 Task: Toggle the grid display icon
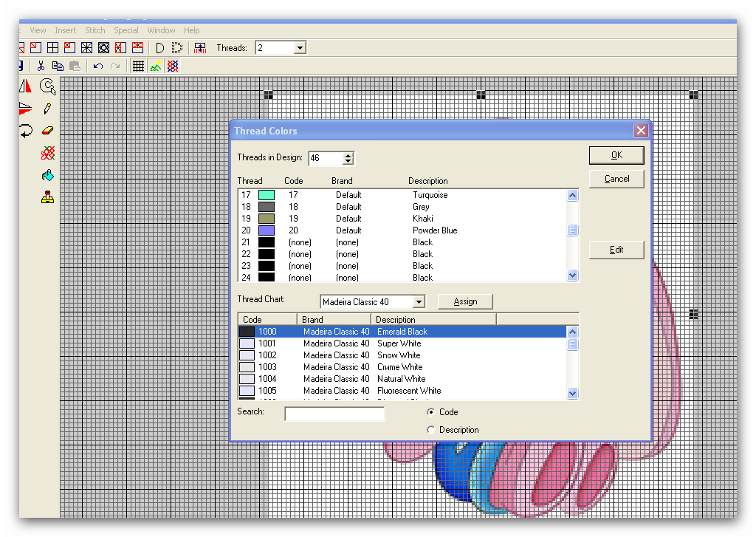pos(138,66)
